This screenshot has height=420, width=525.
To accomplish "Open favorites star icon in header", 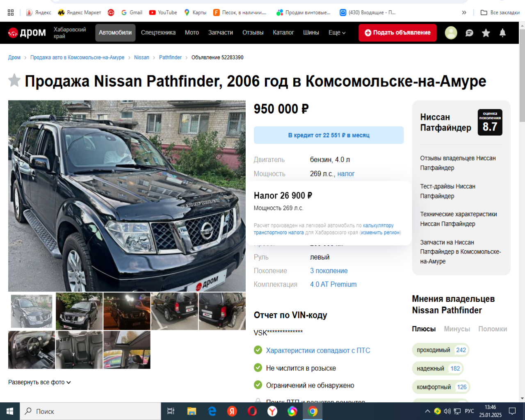I will pos(486,33).
